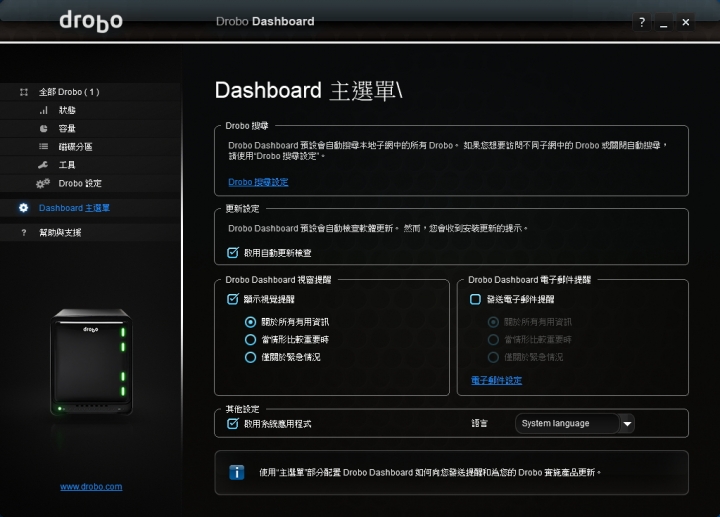The width and height of the screenshot is (720, 517).
Task: Click the blue Dashboard preferences gear icon
Action: pyautogui.click(x=23, y=208)
